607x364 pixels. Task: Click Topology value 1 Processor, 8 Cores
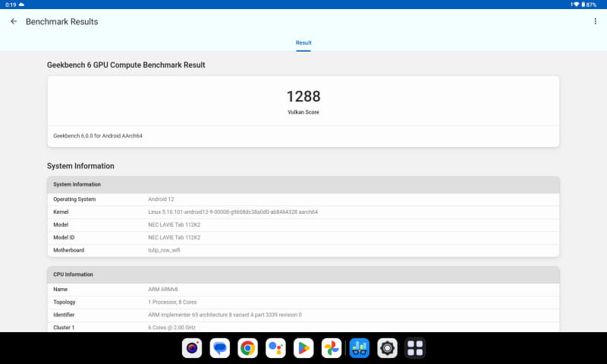172,302
